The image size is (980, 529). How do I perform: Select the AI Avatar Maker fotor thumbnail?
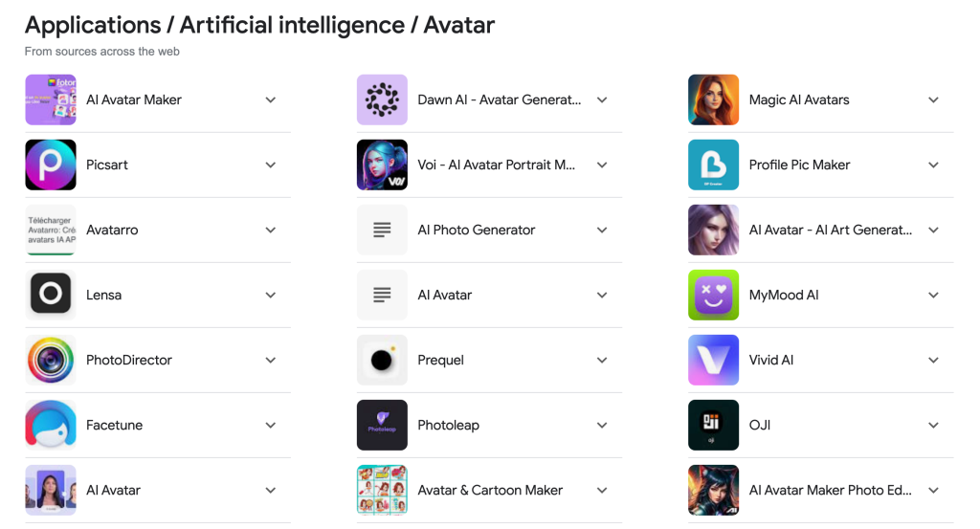point(51,99)
